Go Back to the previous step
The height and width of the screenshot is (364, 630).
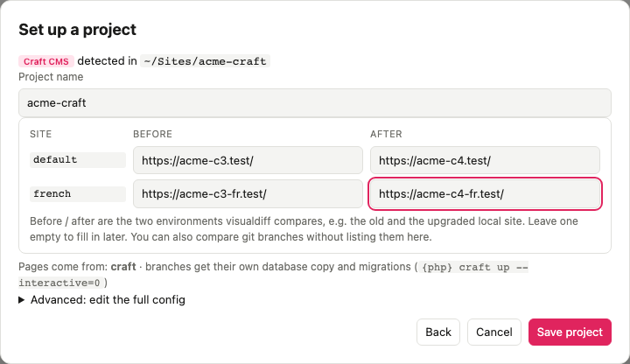coord(438,332)
